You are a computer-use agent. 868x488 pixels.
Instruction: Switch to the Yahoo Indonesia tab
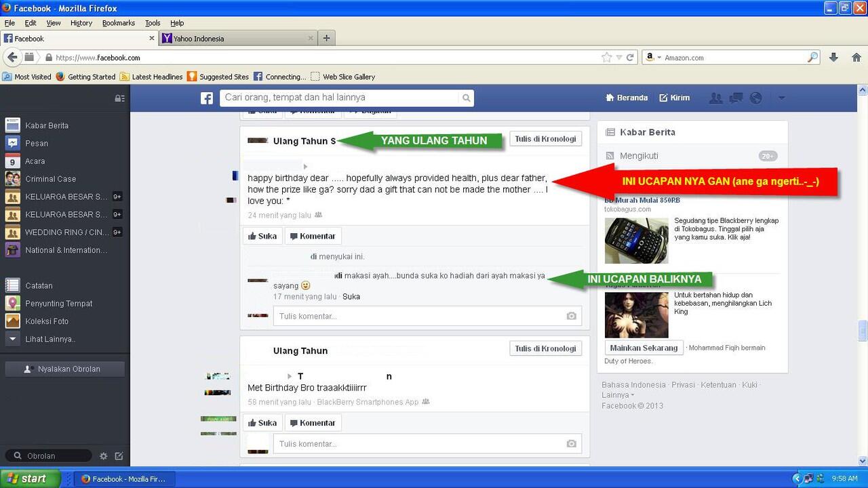[x=239, y=39]
